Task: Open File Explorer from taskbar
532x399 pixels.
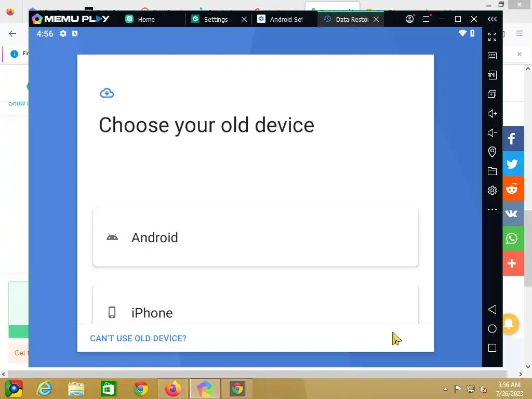Action: click(x=76, y=389)
